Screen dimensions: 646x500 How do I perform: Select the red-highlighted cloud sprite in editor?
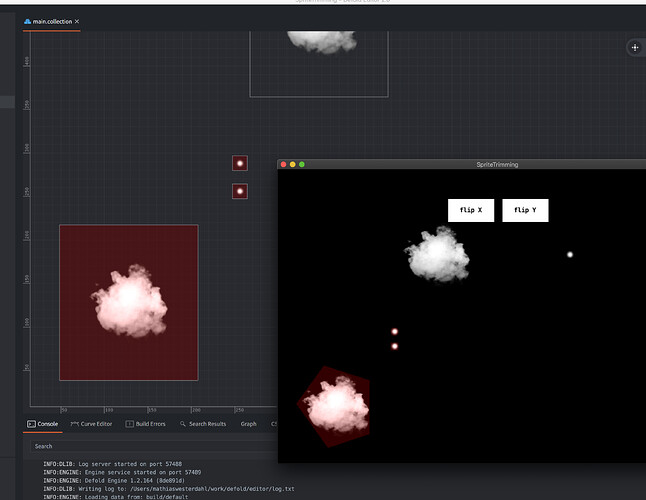coord(129,301)
